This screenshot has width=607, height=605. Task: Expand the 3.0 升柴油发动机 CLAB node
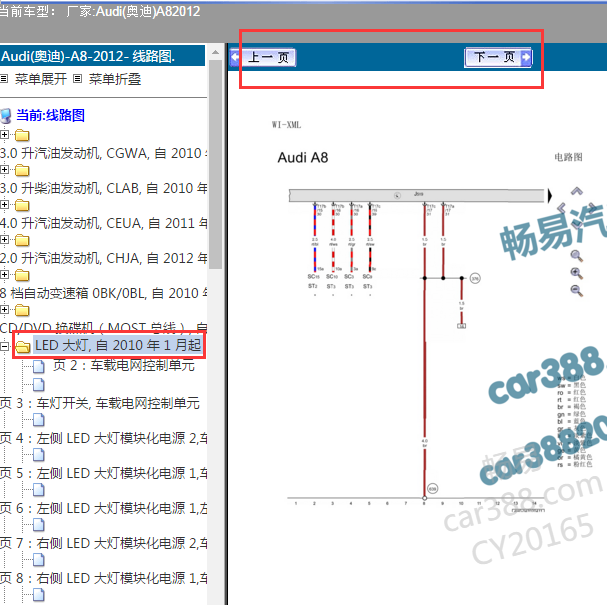click(4, 170)
